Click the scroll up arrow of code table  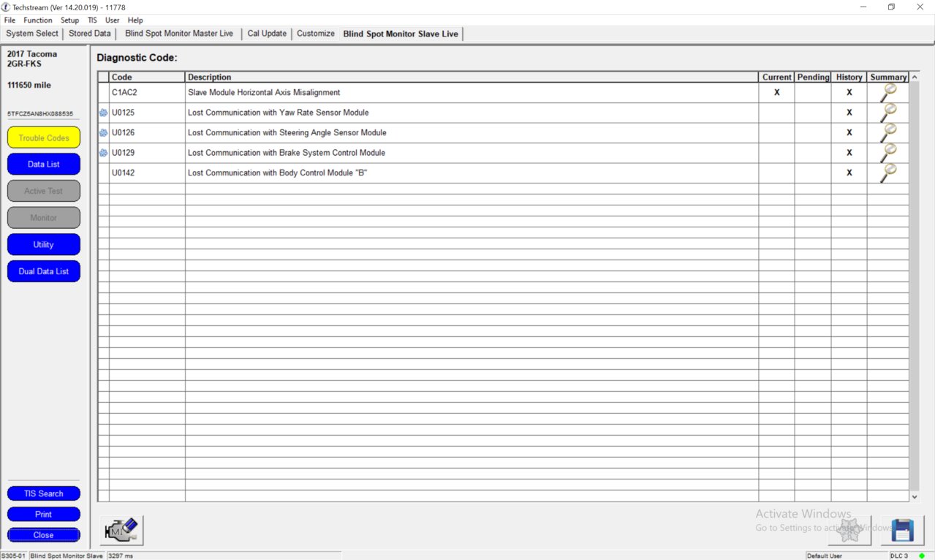point(915,77)
